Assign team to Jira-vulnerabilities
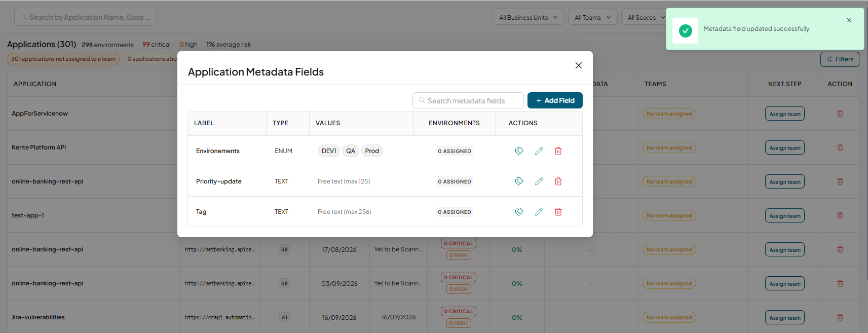The image size is (868, 333). [x=784, y=318]
